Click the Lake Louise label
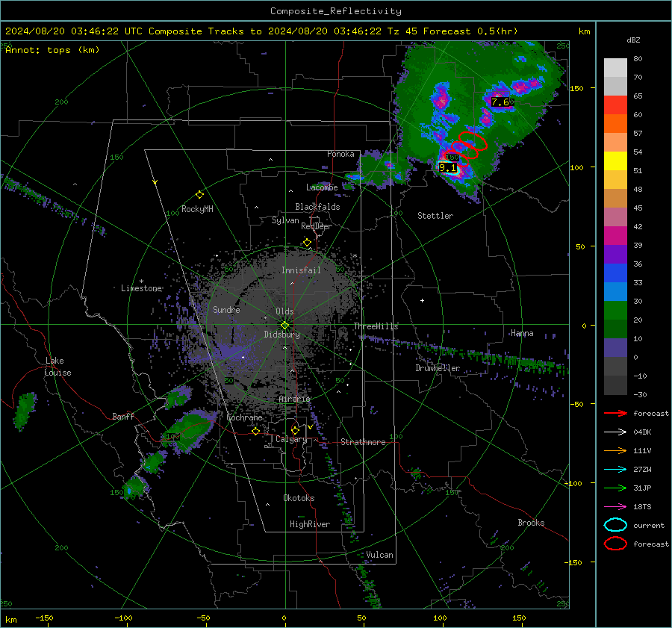 point(57,367)
